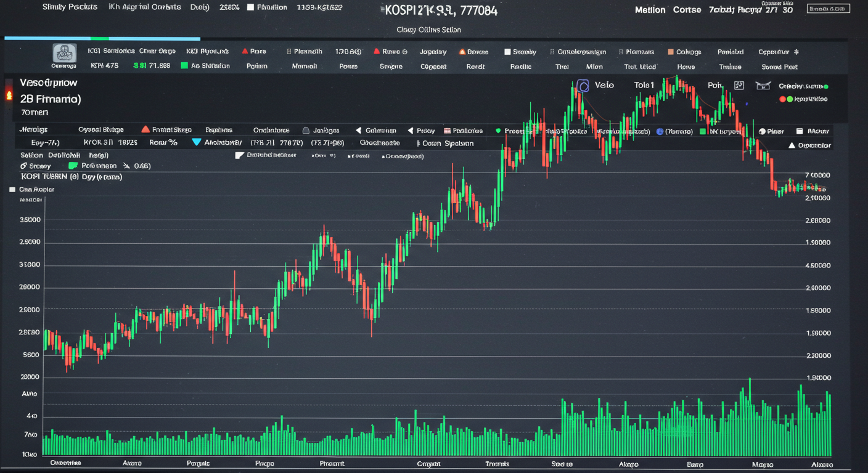Toggle the 'Plemath' checkbox
The height and width of the screenshot is (473, 868).
click(289, 52)
